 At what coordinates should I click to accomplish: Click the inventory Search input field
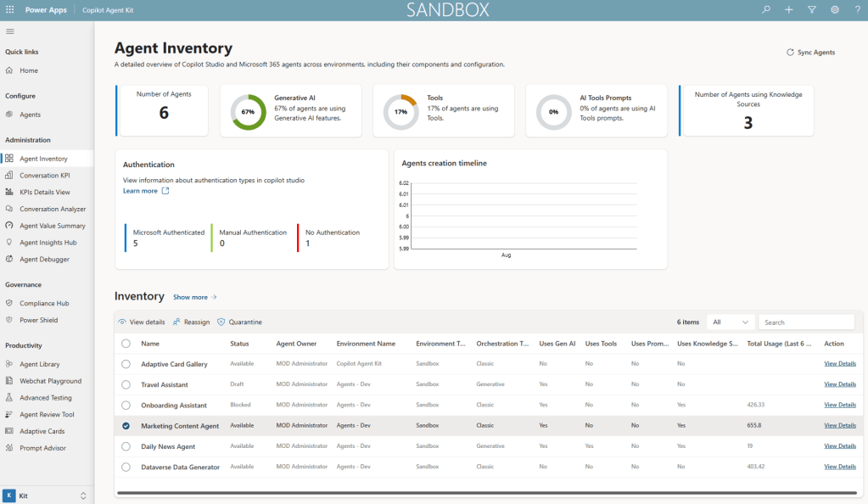click(807, 322)
